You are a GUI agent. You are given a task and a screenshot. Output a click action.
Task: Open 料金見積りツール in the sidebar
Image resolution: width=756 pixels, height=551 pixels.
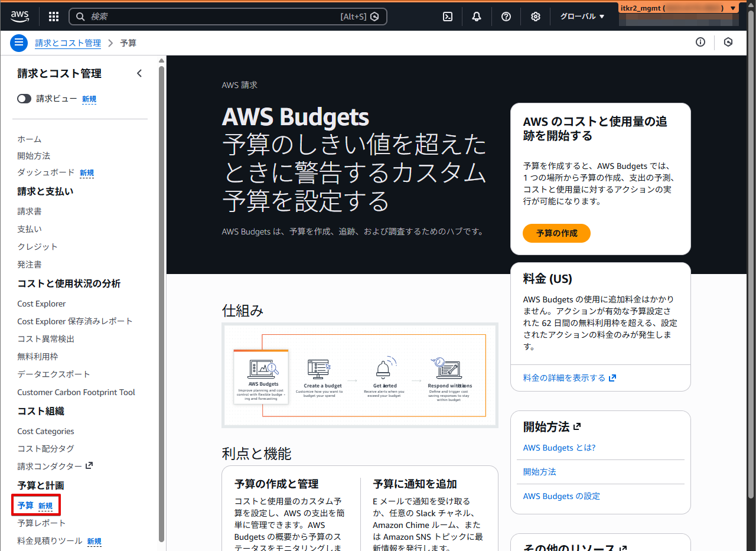tap(50, 541)
